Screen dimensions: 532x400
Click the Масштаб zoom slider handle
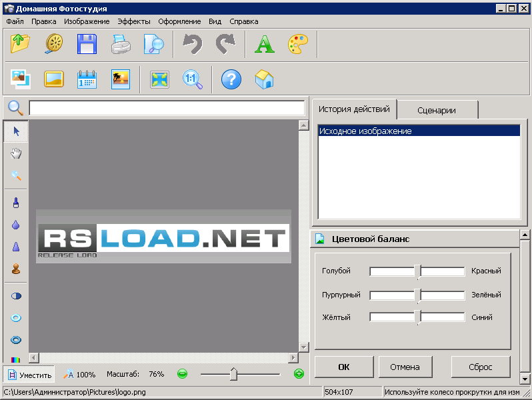tap(233, 374)
